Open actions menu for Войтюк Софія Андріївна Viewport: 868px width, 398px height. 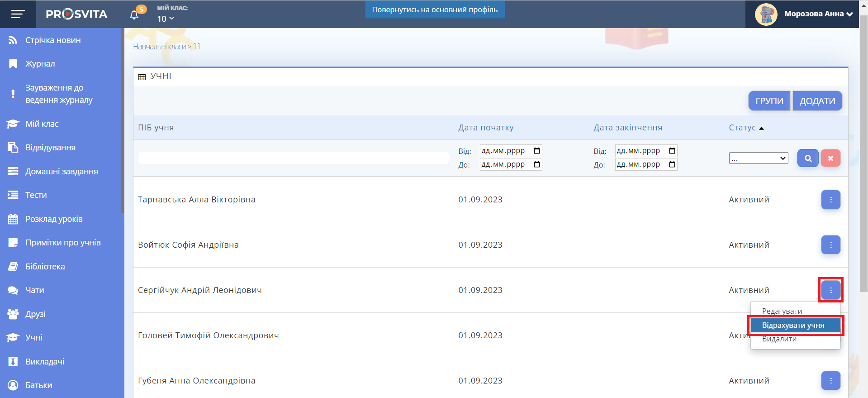830,245
